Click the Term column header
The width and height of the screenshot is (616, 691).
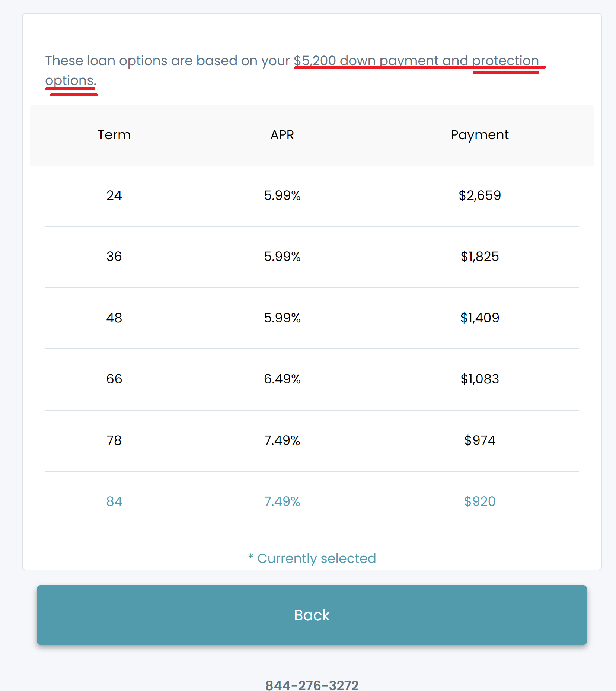point(114,135)
